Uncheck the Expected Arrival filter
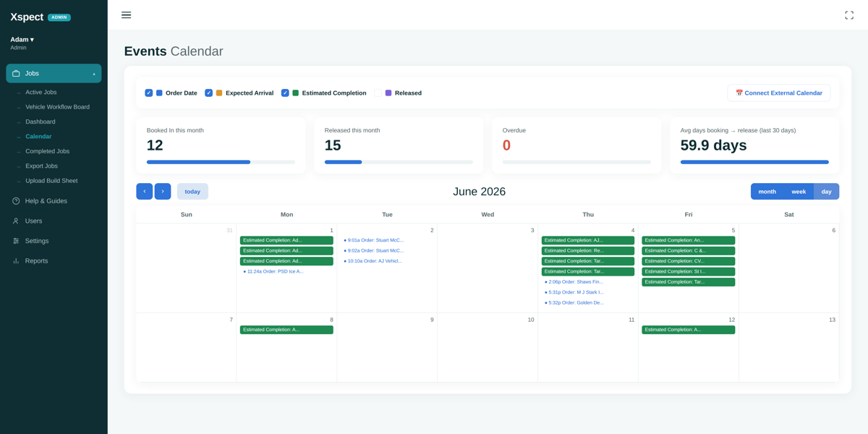The width and height of the screenshot is (868, 434). pyautogui.click(x=209, y=93)
